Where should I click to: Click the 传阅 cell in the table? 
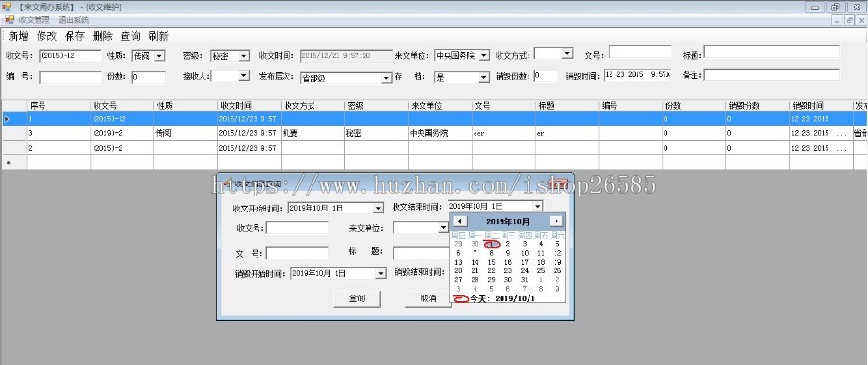click(x=185, y=133)
